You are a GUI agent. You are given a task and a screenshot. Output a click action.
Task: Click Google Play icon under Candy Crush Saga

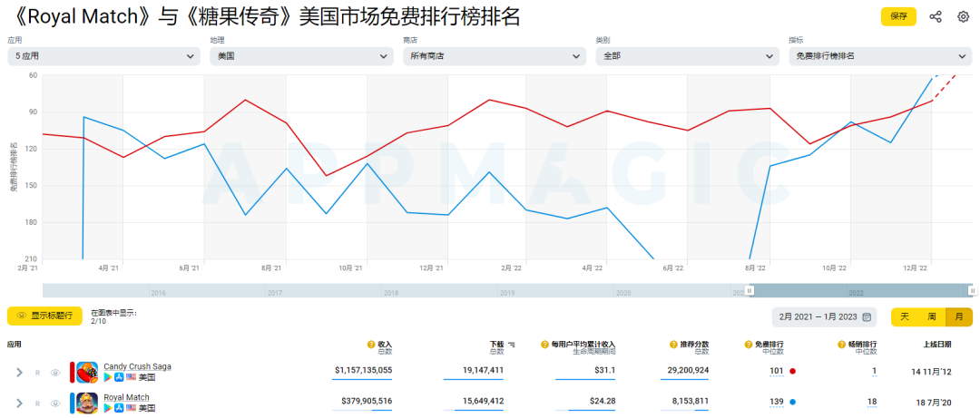click(108, 377)
